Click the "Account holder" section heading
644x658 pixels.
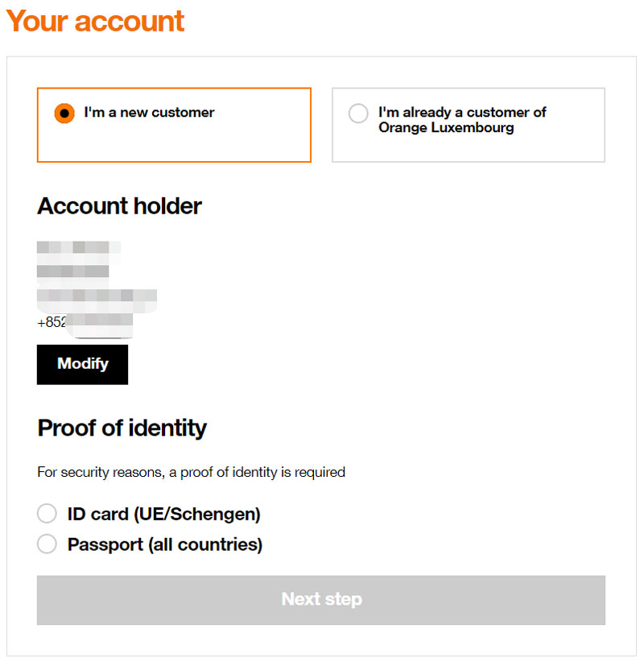[x=119, y=206]
